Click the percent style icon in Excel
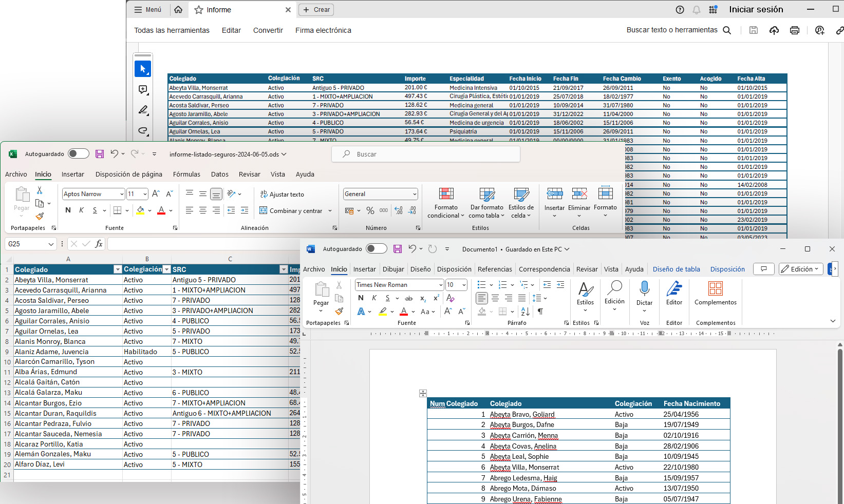This screenshot has height=504, width=844. click(x=370, y=210)
